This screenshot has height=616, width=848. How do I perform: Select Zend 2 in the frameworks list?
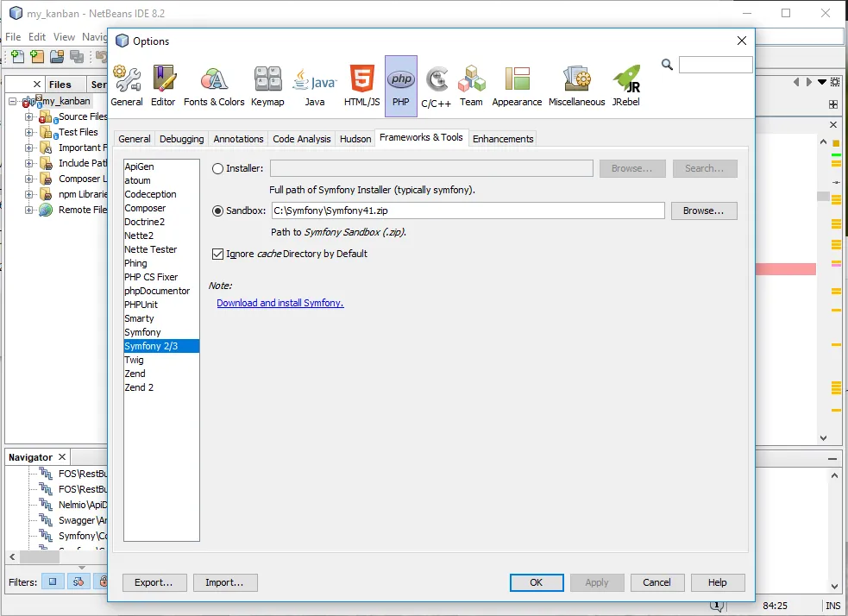click(161, 387)
